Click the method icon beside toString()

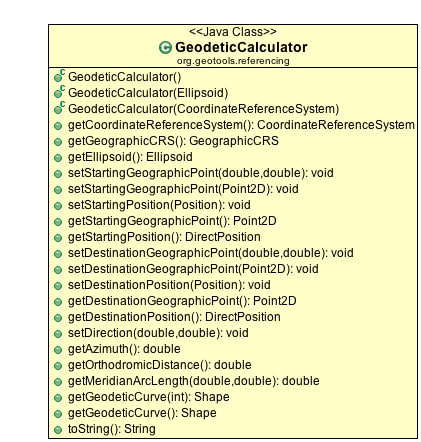[x=58, y=430]
